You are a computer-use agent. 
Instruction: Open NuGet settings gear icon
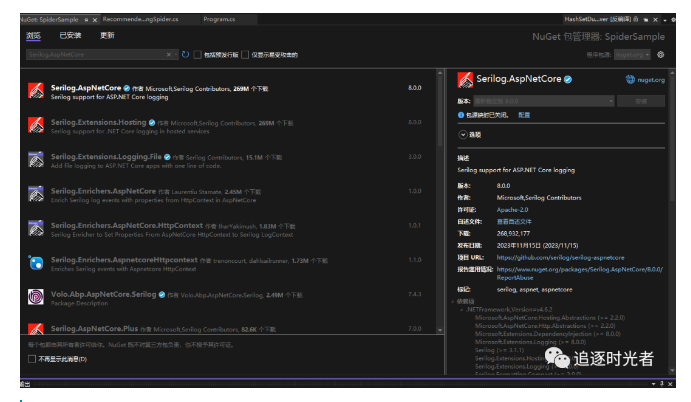coord(661,55)
